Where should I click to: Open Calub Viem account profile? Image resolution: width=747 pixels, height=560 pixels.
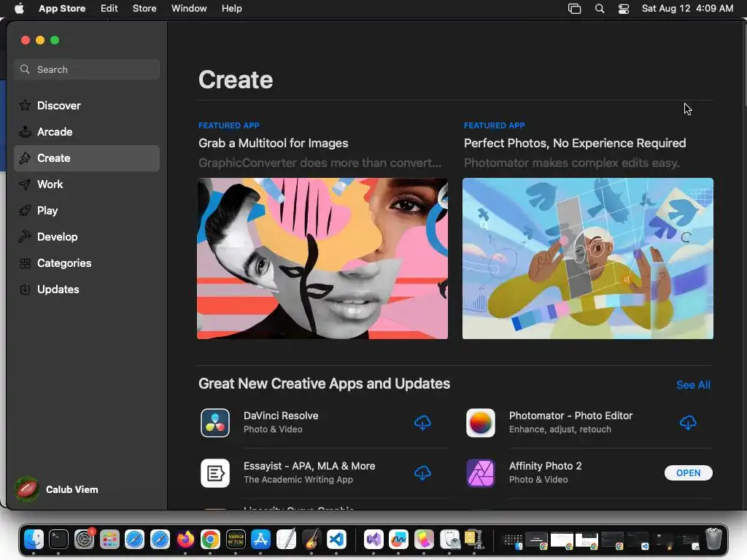57,489
